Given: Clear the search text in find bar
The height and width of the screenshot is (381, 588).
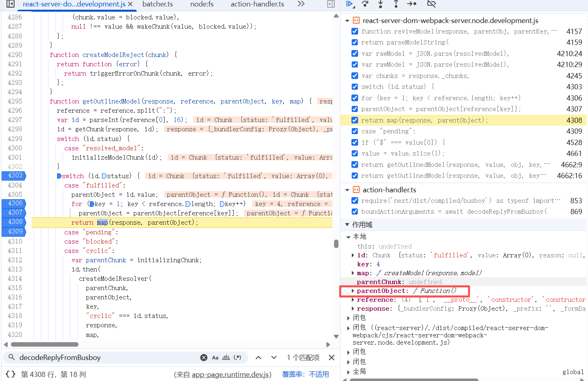Looking at the screenshot, I should pos(204,358).
